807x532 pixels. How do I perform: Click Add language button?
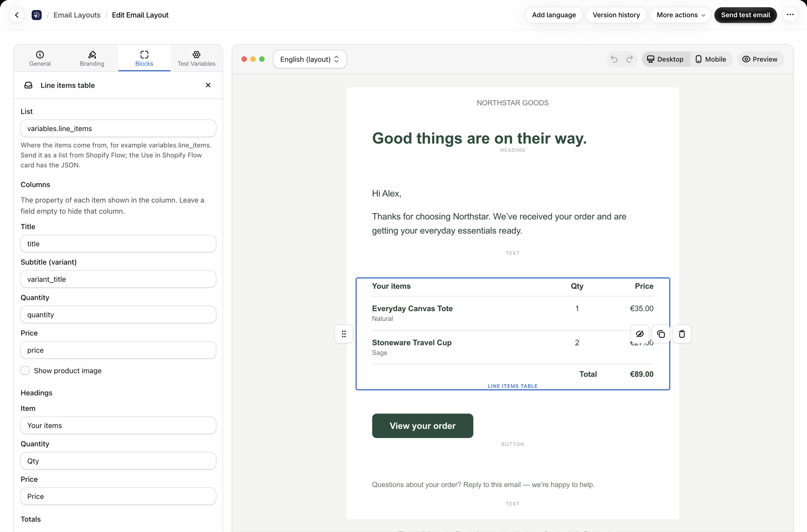point(554,15)
